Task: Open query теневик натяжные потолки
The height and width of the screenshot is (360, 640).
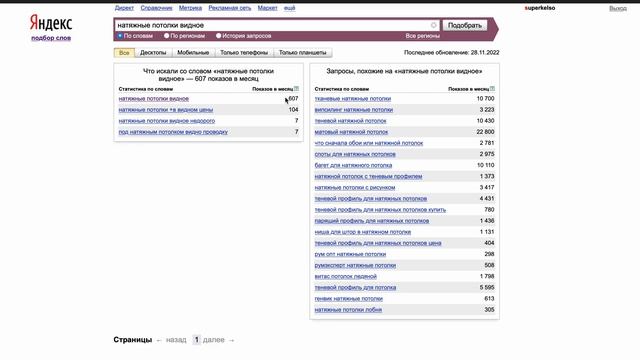Action: [349, 299]
